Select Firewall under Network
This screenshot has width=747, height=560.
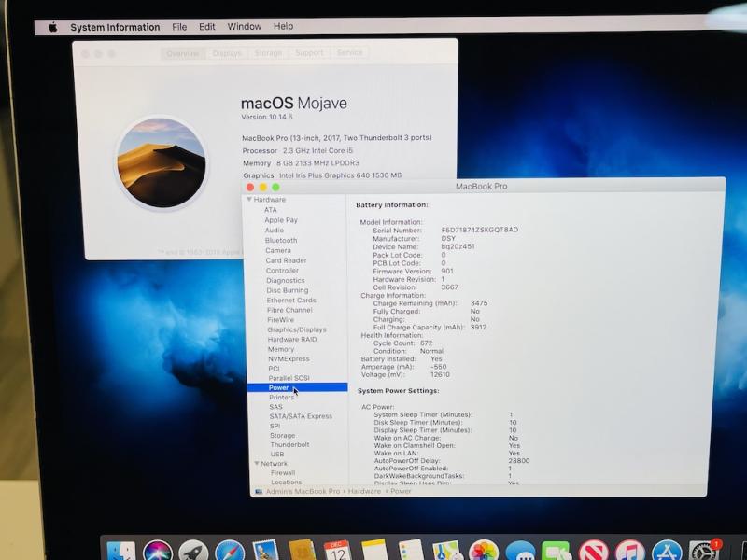283,473
